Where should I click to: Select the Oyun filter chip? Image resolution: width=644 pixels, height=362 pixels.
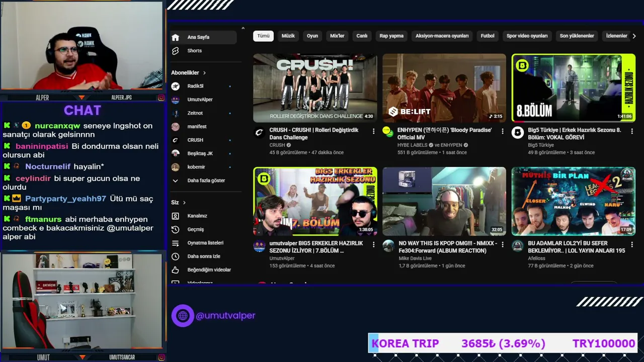click(312, 36)
